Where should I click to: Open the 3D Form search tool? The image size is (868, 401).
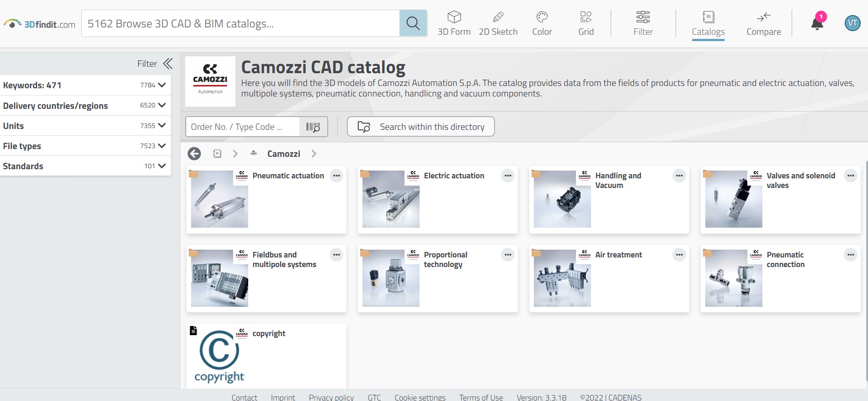[x=454, y=23]
